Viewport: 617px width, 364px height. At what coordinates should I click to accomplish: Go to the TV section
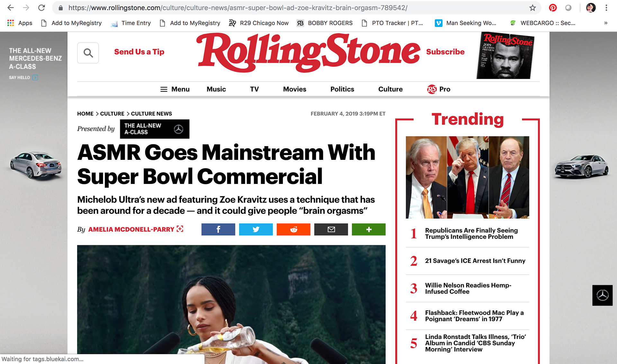[255, 89]
